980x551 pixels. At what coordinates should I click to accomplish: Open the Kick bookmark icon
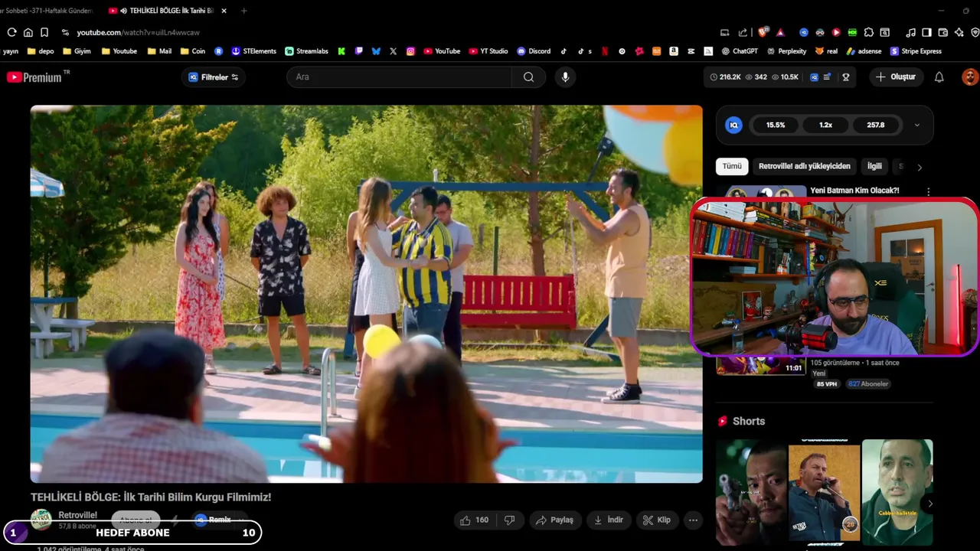(x=341, y=51)
